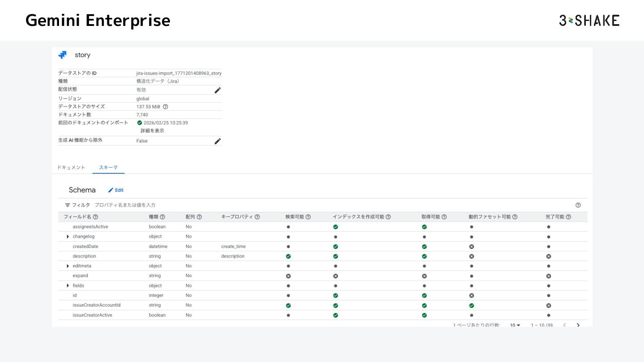Viewport: 644px width, 362px height.
Task: Toggle 取得可能 check for createdDate field
Action: [424, 246]
